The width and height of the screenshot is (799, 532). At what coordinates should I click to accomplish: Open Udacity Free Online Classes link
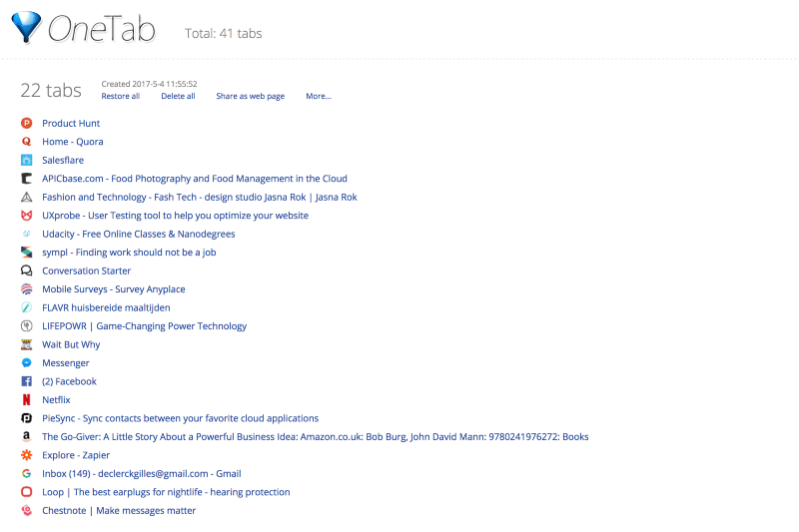pos(139,234)
